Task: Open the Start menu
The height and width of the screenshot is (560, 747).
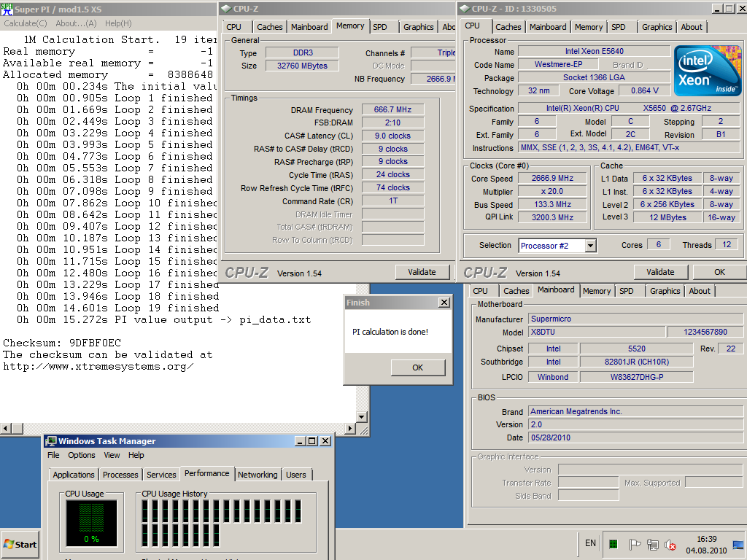Action: click(20, 544)
